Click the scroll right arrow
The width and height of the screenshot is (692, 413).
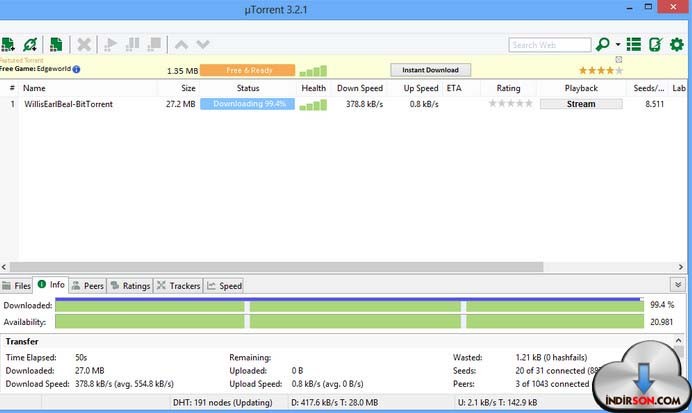pyautogui.click(x=681, y=267)
